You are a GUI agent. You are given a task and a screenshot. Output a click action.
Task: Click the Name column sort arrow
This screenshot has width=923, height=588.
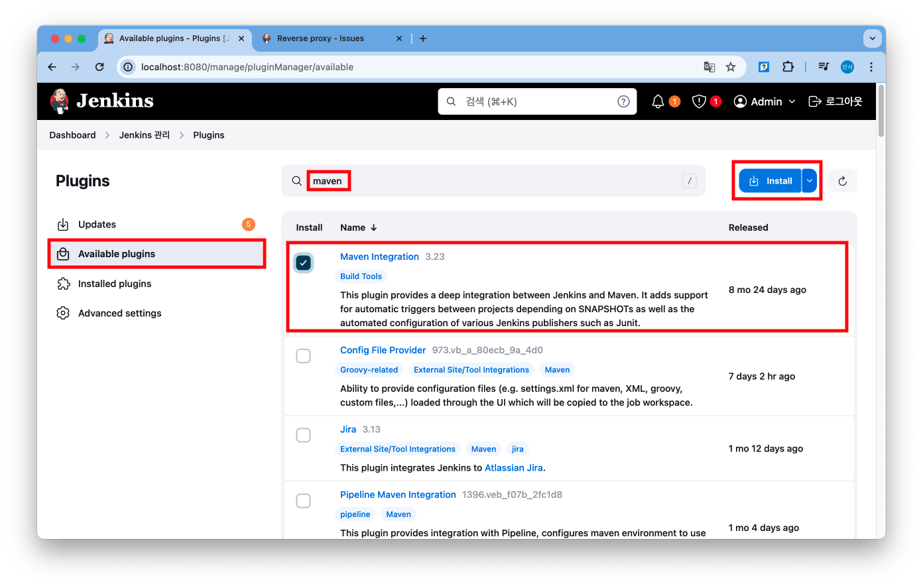374,227
